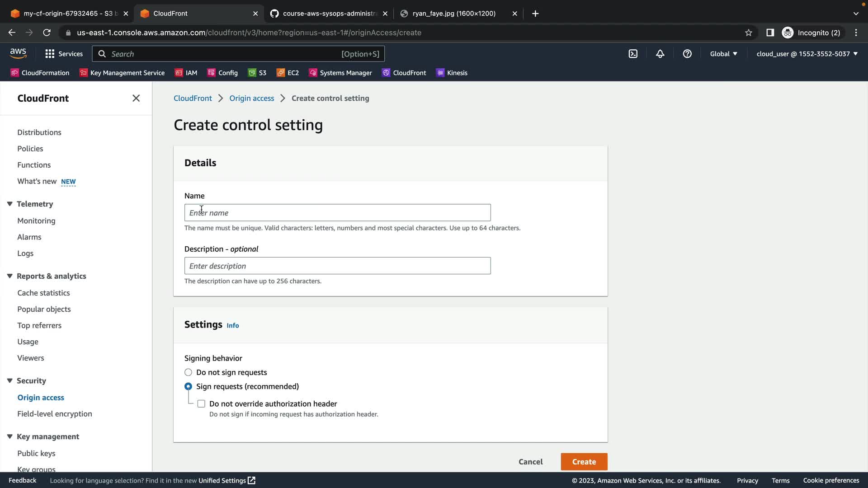
Task: Check Do not override authorization header
Action: pyautogui.click(x=201, y=404)
